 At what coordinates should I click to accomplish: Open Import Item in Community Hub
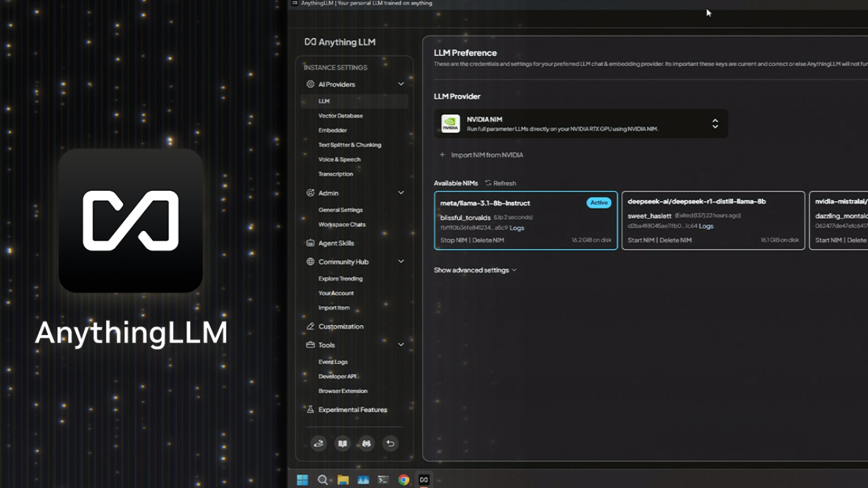point(334,308)
